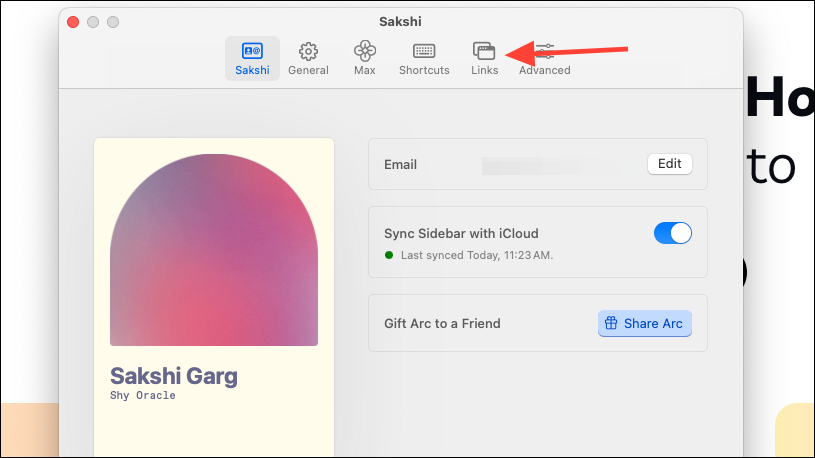Viewport: 815px width, 458px height.
Task: Open the Advanced settings tab
Action: 544,58
